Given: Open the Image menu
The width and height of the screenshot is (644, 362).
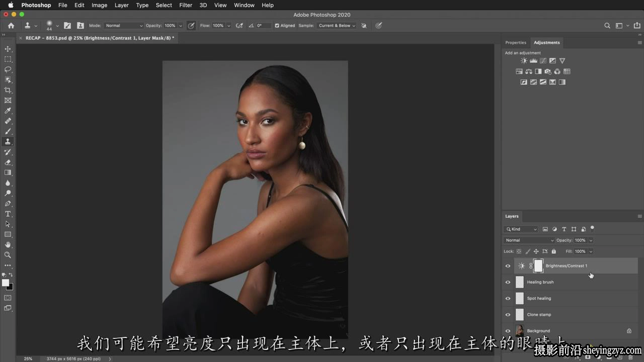Looking at the screenshot, I should (99, 5).
